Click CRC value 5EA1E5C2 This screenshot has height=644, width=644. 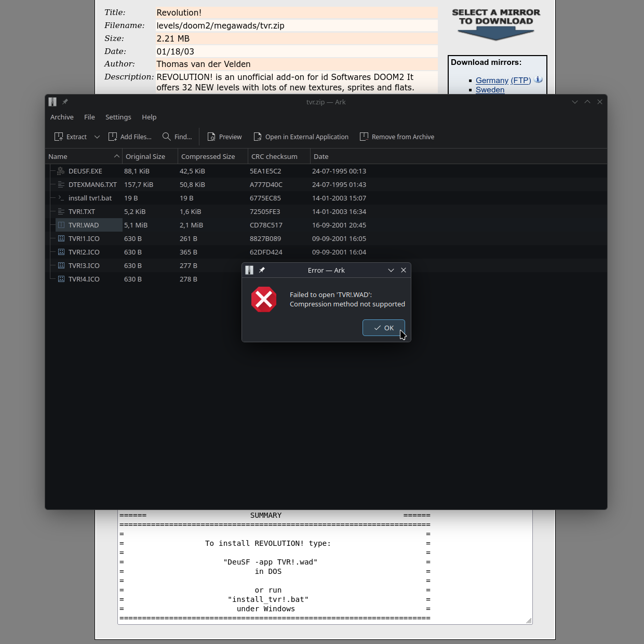coord(265,171)
